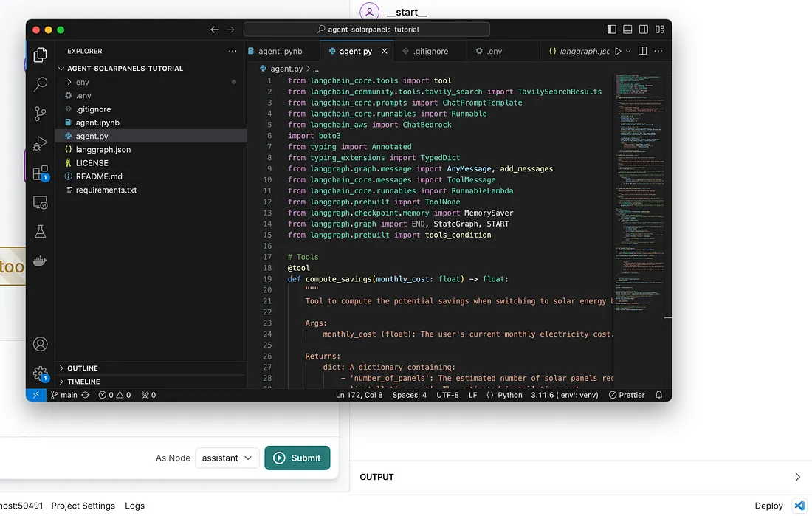Open the Remote Explorer view
Screen dimensions: 812x516
pyautogui.click(x=41, y=202)
